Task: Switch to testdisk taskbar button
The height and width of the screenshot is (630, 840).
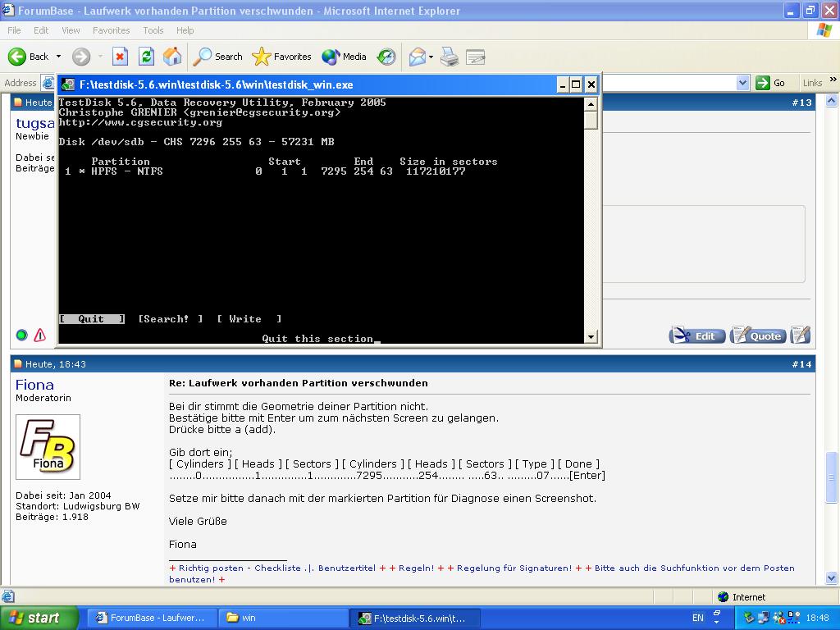Action: pos(415,618)
